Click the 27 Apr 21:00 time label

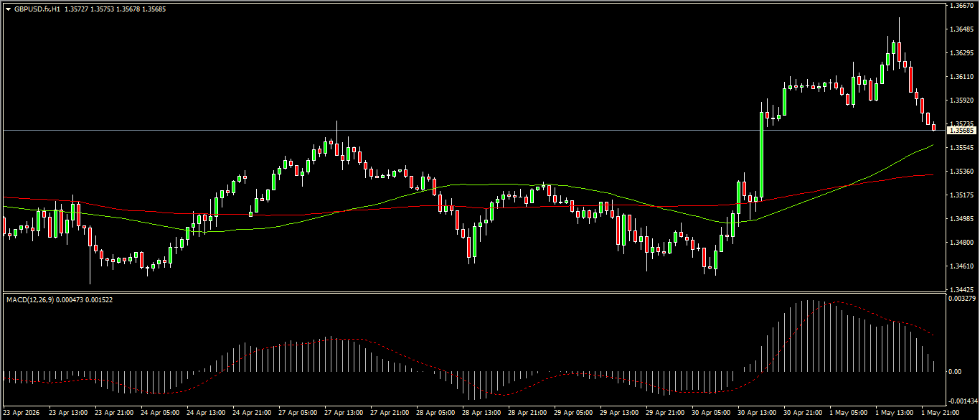(390, 414)
